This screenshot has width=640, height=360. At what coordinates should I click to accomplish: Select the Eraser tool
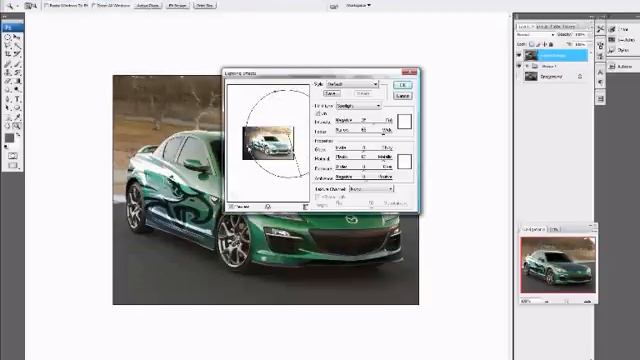pyautogui.click(x=7, y=81)
